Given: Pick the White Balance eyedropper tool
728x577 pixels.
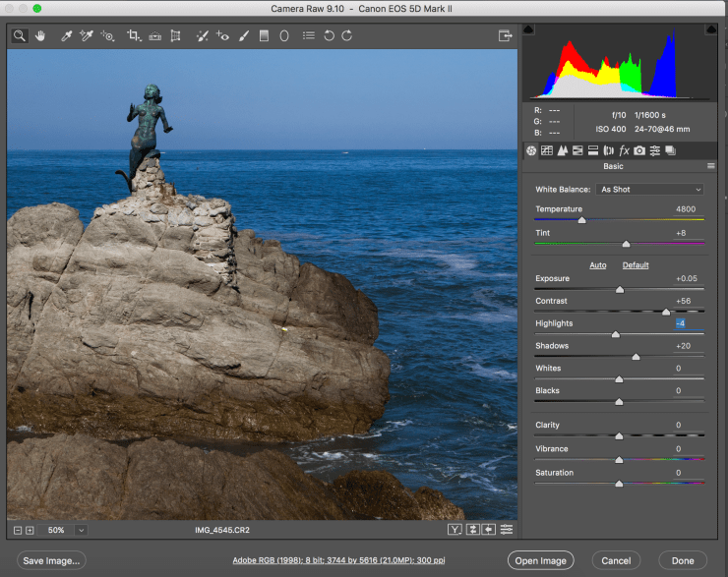Looking at the screenshot, I should pyautogui.click(x=67, y=35).
